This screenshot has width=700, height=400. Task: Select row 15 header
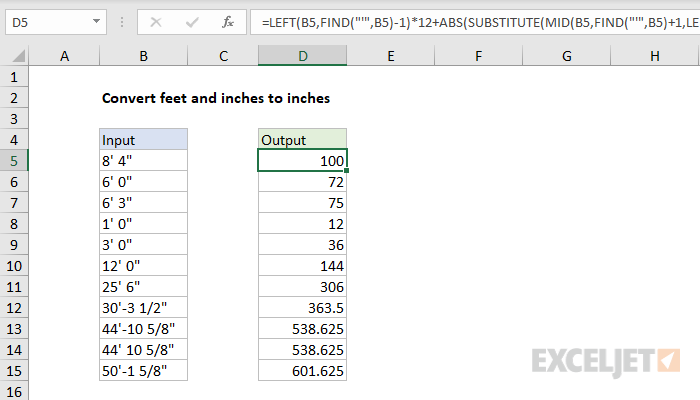tap(14, 371)
